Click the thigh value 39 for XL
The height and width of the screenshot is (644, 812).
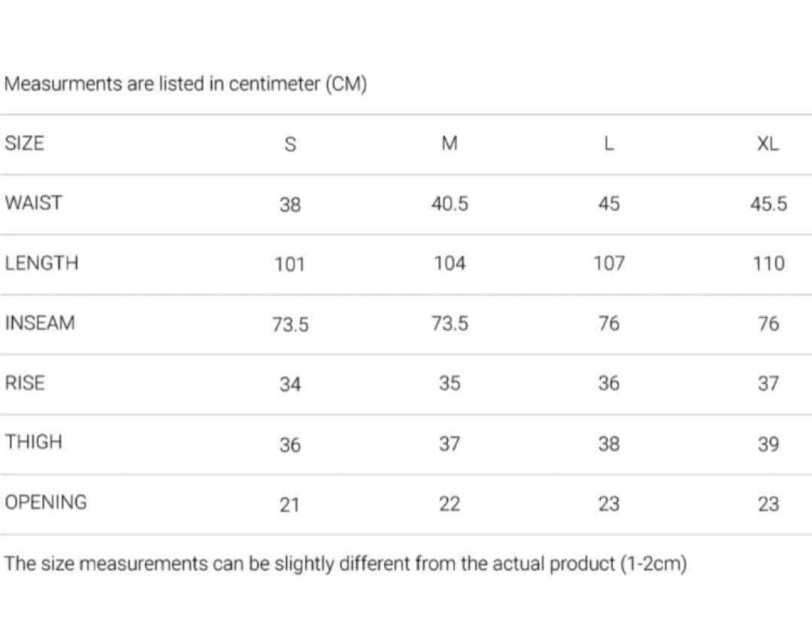tap(768, 444)
